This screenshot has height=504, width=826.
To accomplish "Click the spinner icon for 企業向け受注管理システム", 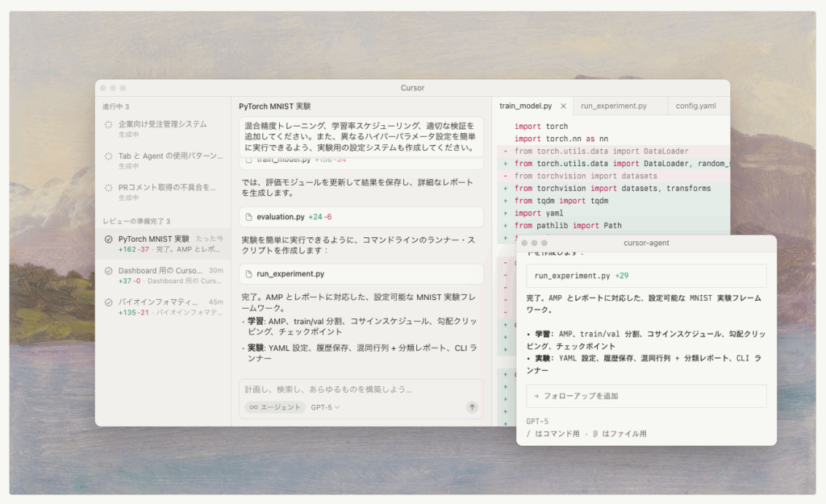I will point(108,125).
